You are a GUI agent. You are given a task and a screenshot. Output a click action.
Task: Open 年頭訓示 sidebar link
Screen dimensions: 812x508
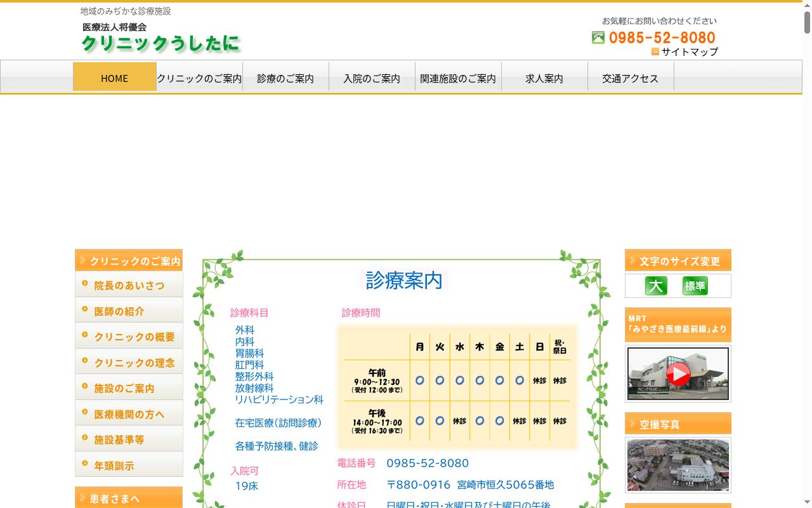point(129,465)
